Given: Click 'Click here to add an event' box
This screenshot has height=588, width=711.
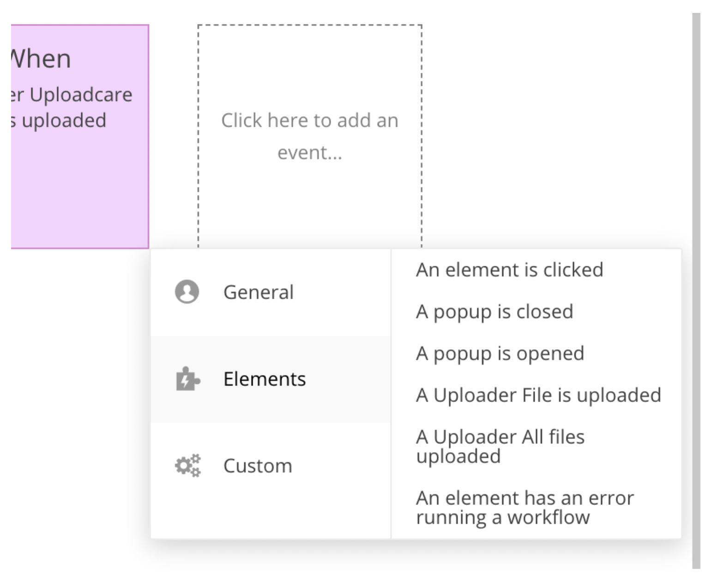Looking at the screenshot, I should point(310,137).
